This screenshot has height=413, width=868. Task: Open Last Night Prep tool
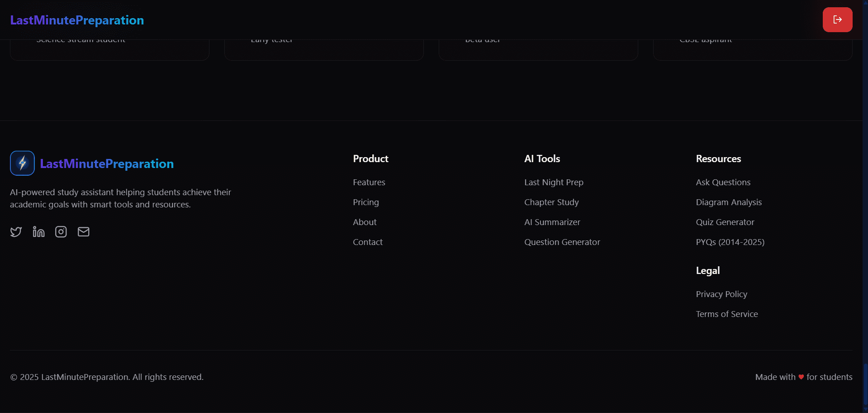[554, 182]
